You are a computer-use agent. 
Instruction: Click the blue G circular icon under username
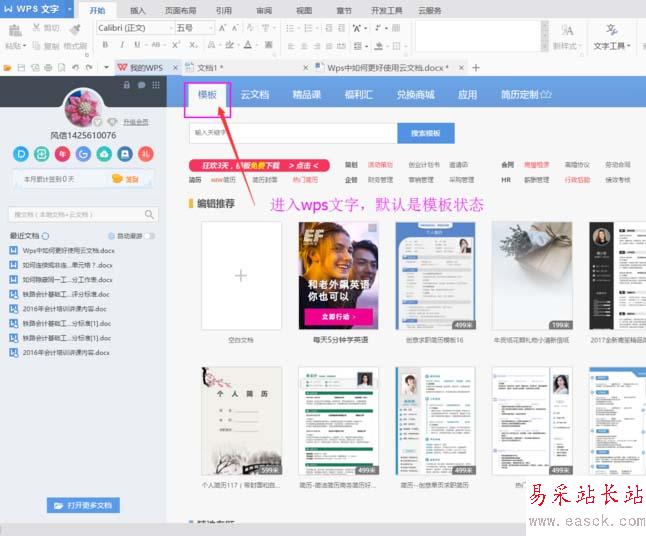coord(83,154)
